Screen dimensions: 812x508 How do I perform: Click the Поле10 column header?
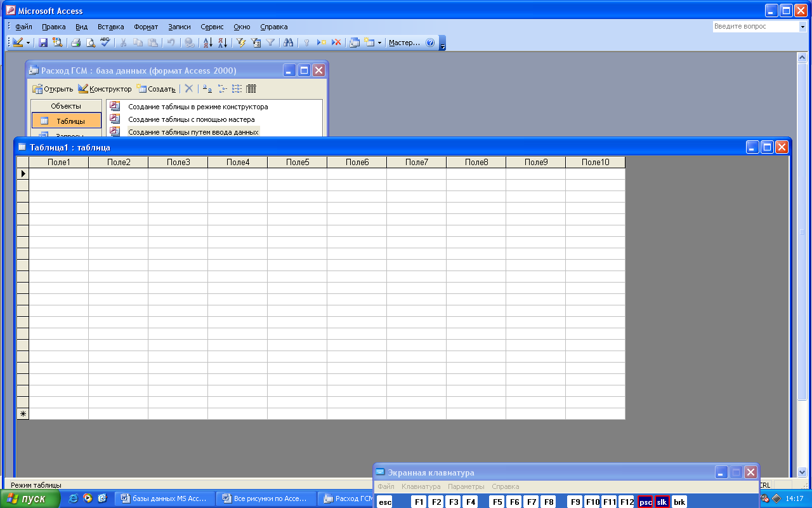(596, 163)
